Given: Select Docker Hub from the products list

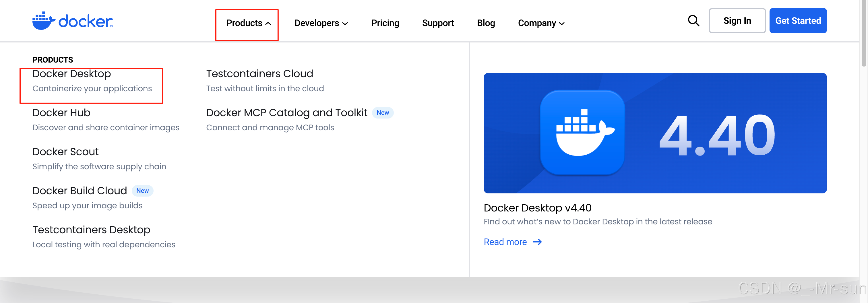Looking at the screenshot, I should tap(61, 112).
